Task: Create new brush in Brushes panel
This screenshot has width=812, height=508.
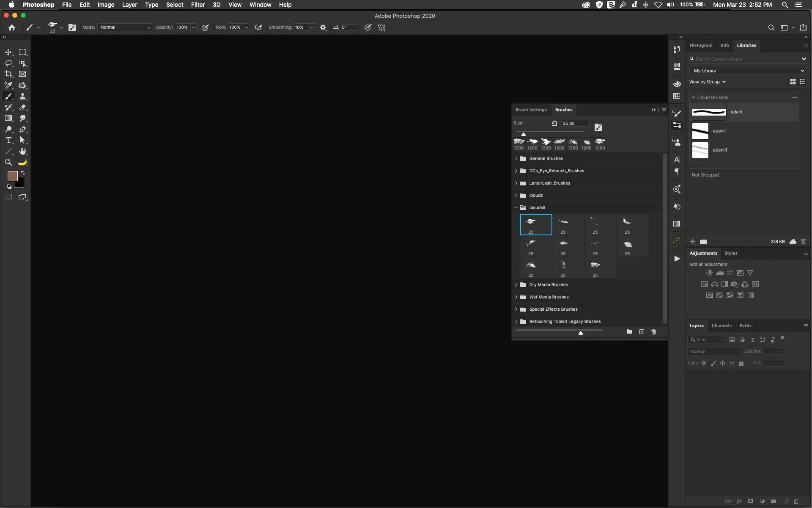Action: [642, 332]
